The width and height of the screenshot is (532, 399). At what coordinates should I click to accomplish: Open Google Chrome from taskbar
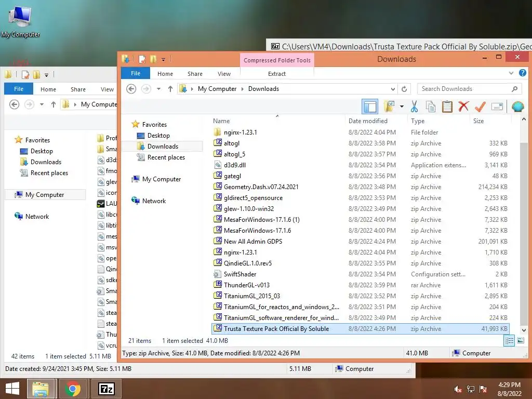[73, 389]
